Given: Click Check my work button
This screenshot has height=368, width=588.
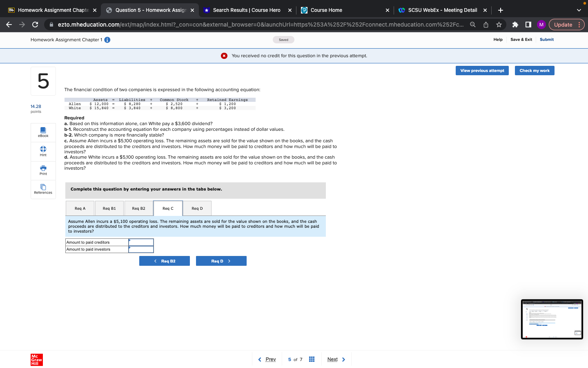Looking at the screenshot, I should click(535, 71).
